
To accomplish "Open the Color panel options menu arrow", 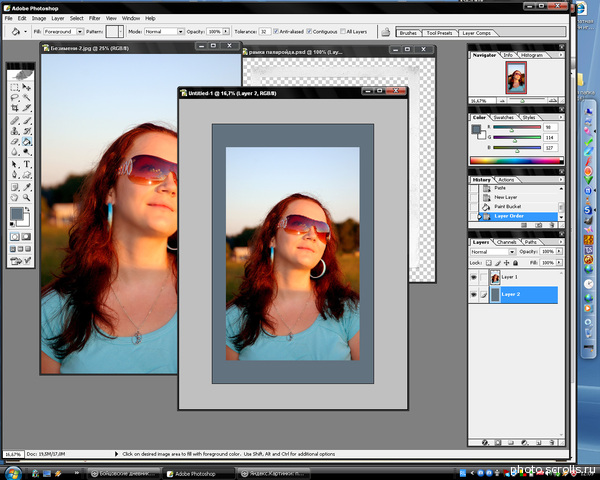I will [561, 117].
